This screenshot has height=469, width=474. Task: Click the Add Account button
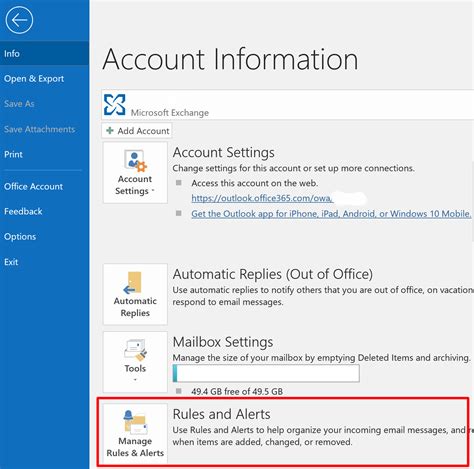point(137,131)
